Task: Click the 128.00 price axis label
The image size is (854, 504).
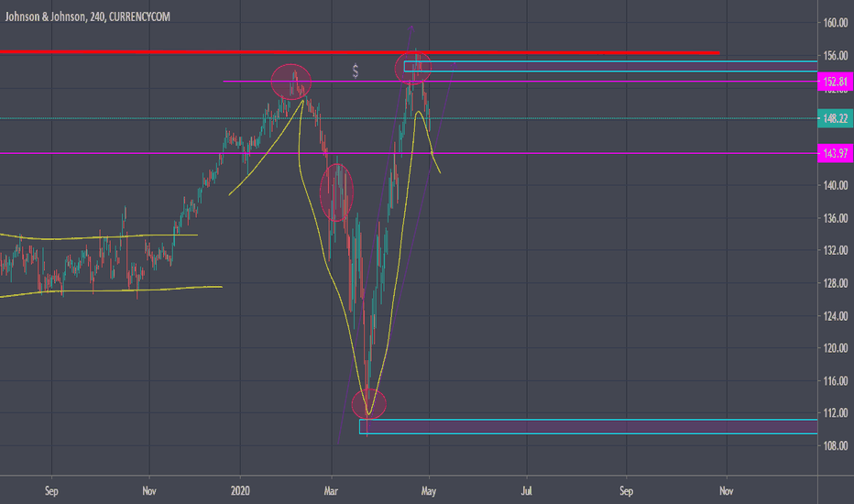Action: 836,283
